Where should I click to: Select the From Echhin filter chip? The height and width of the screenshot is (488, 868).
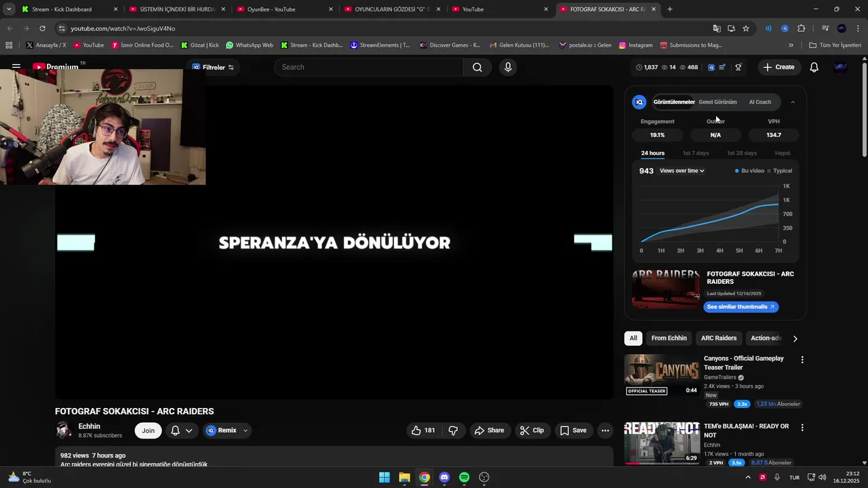tap(669, 338)
